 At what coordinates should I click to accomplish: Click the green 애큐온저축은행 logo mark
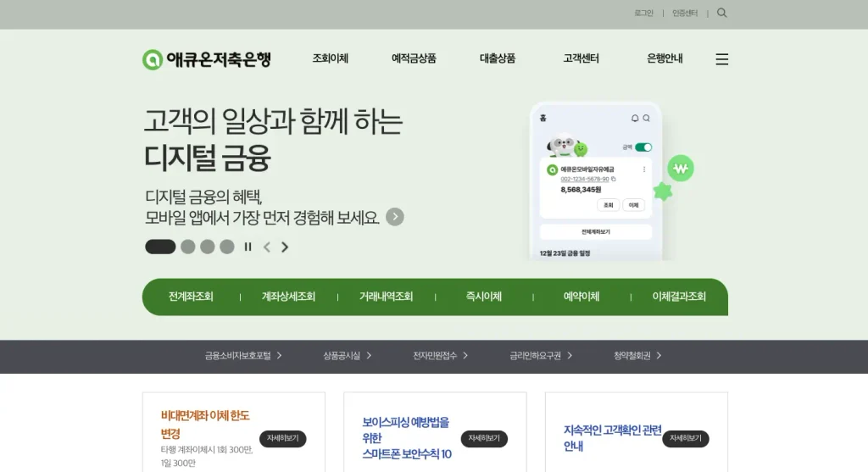(x=153, y=60)
